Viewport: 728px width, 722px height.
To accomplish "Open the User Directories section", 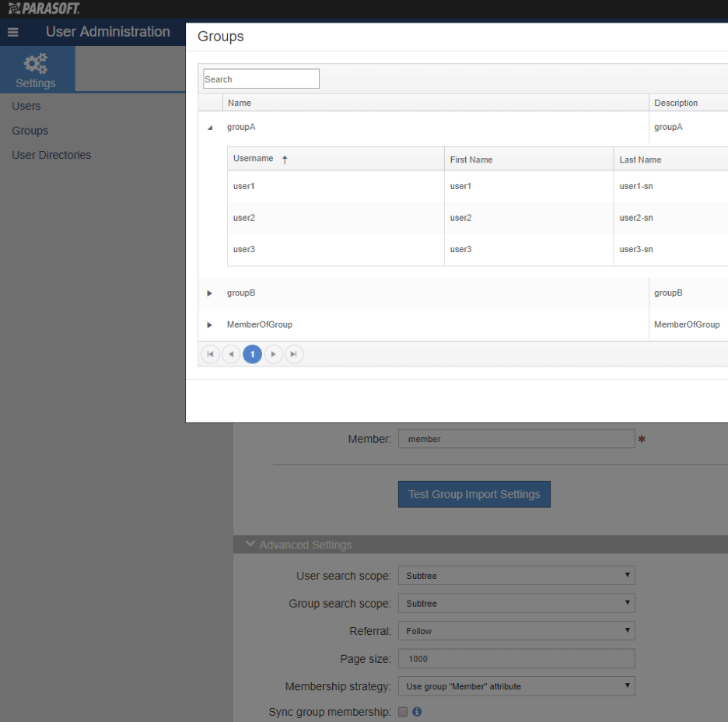I will coord(51,155).
